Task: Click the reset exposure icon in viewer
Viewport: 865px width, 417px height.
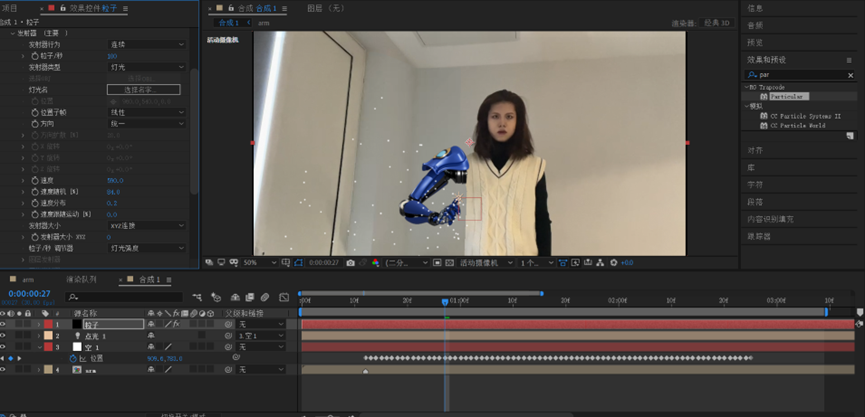Action: [x=613, y=263]
